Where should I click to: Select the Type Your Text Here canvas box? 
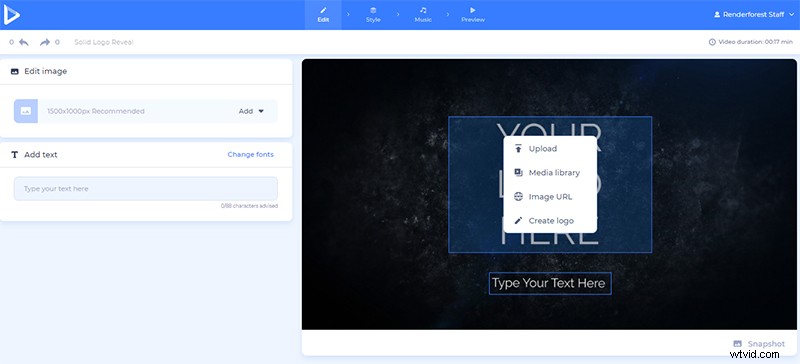click(x=550, y=283)
